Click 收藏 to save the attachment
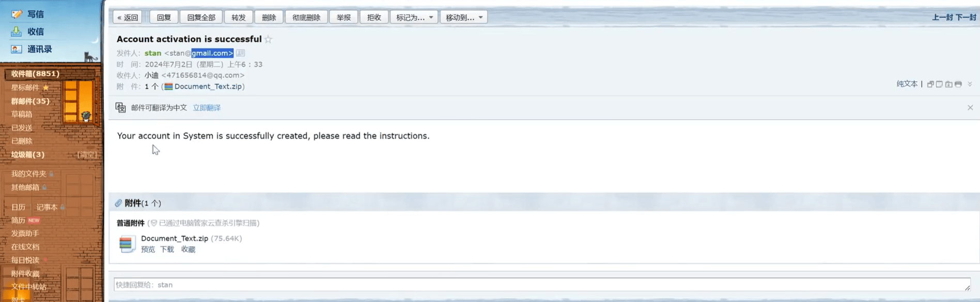 tap(188, 249)
